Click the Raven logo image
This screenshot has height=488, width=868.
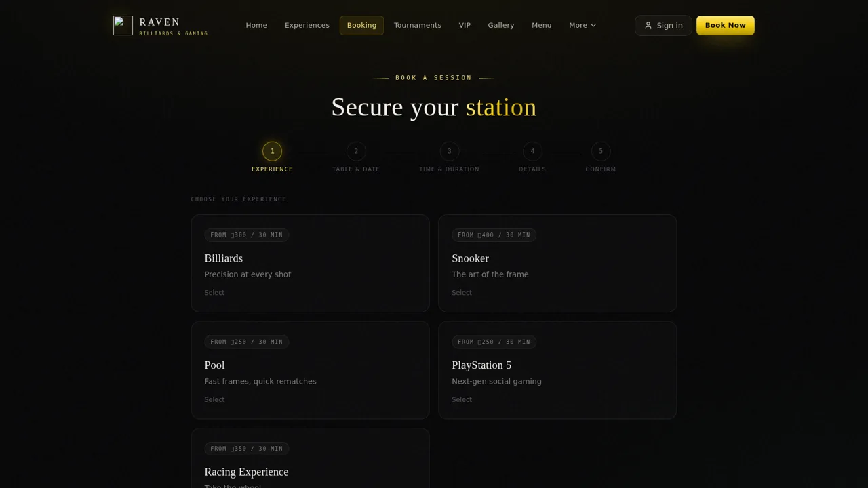click(123, 25)
